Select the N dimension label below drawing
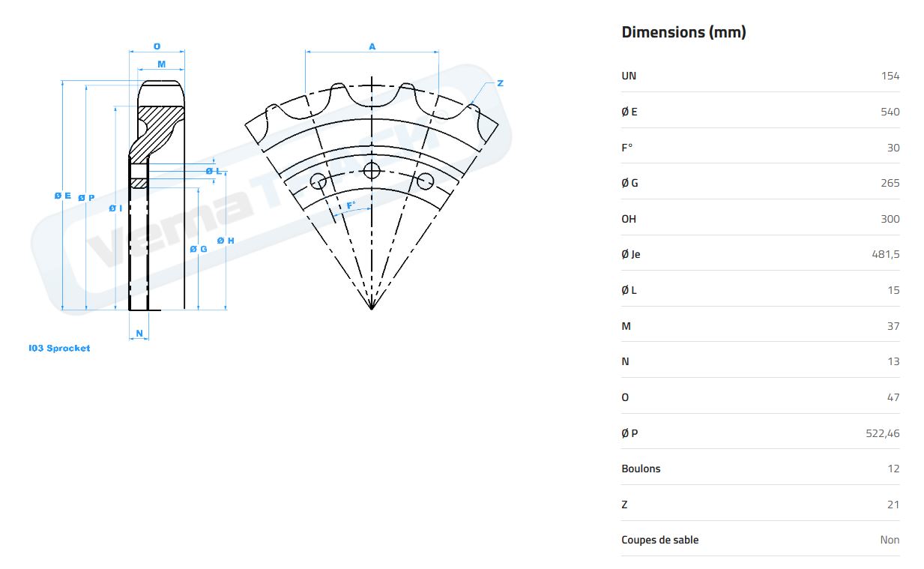The image size is (924, 569). tap(139, 331)
